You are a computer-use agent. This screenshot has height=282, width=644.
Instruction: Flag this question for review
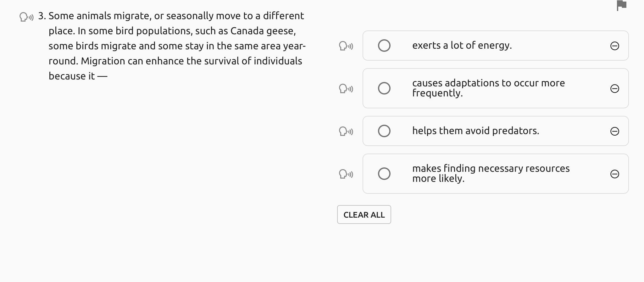tap(622, 5)
